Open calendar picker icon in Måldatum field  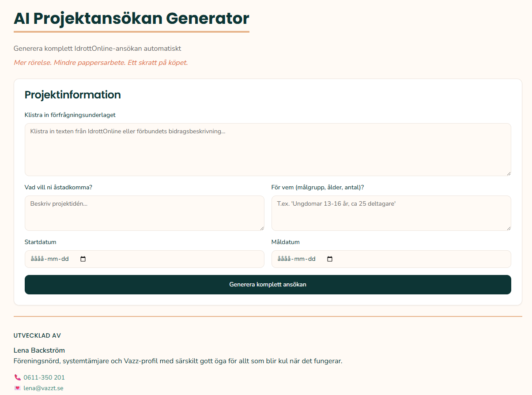(x=330, y=259)
